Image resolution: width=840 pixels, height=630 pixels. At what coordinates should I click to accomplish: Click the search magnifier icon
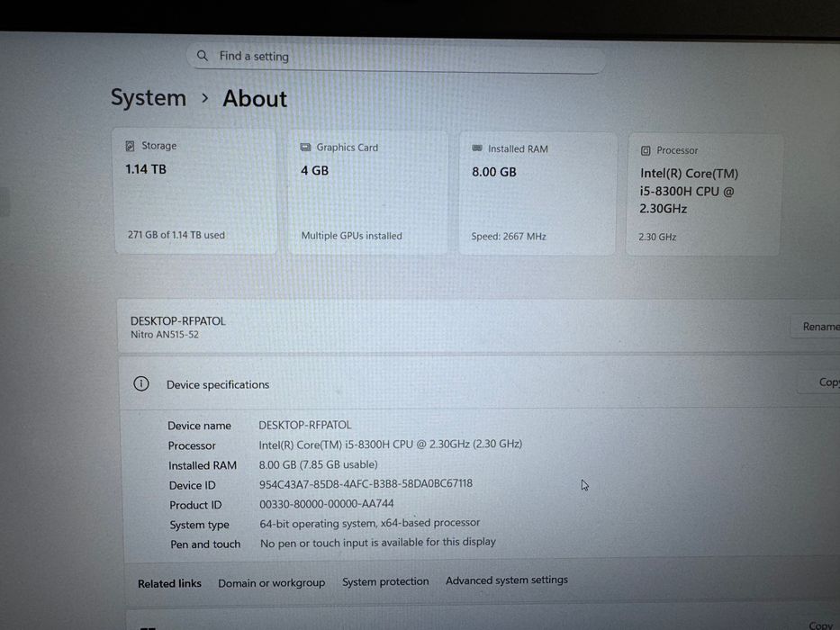coord(202,55)
